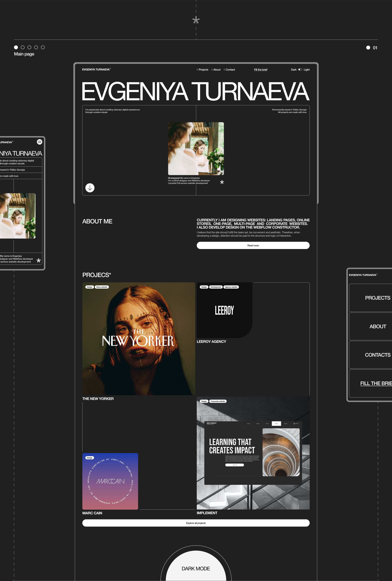Open the hamburger menu in mobile preview
392x581 pixels.
(39, 142)
